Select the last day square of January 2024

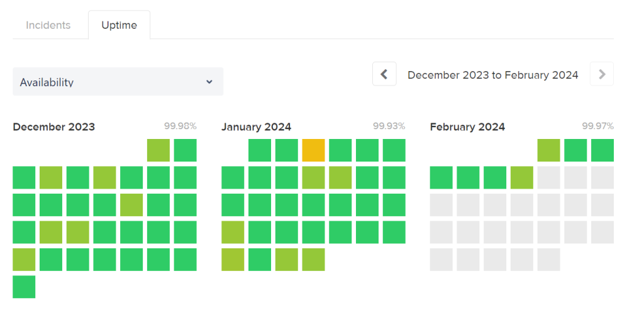coord(313,260)
